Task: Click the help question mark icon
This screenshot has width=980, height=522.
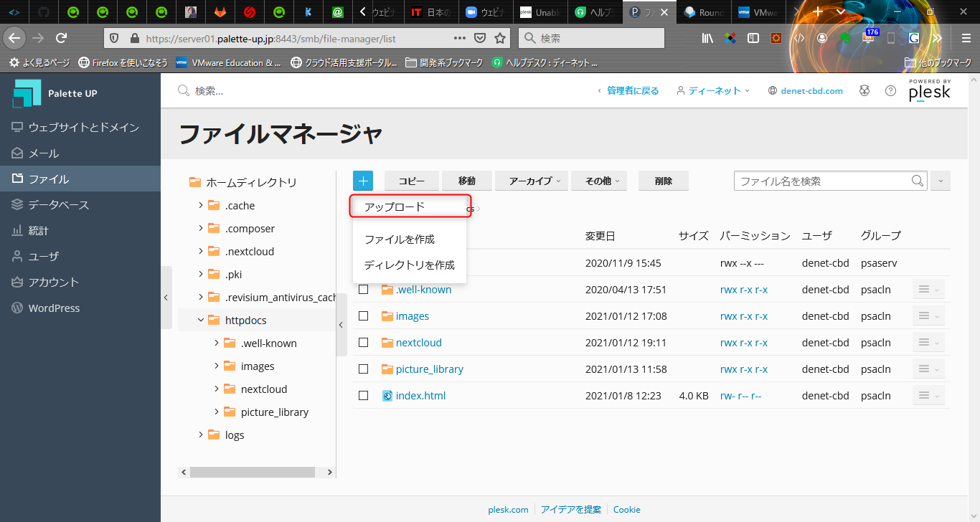Action: click(x=890, y=91)
